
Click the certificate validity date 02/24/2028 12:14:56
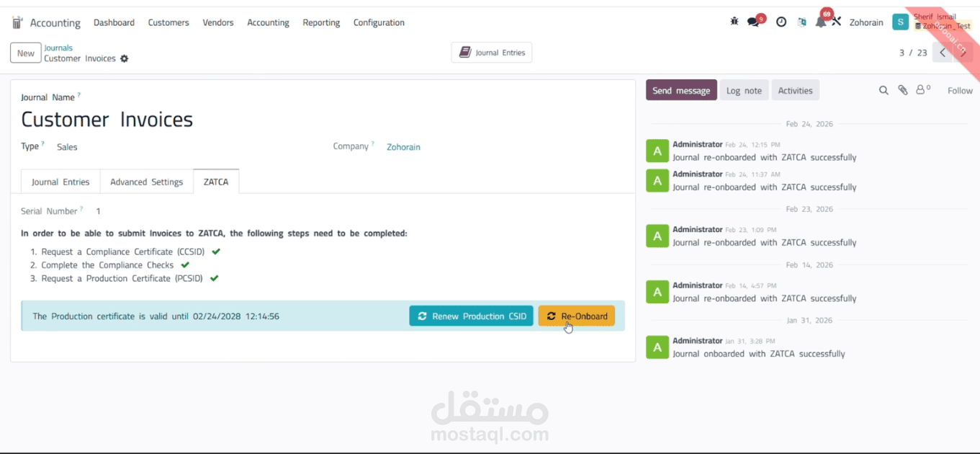pyautogui.click(x=236, y=316)
